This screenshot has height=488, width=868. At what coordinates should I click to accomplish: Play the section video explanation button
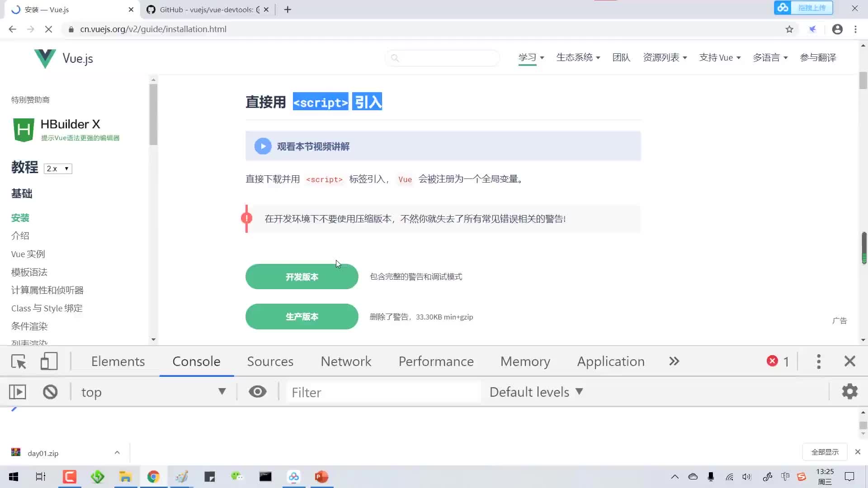[263, 146]
